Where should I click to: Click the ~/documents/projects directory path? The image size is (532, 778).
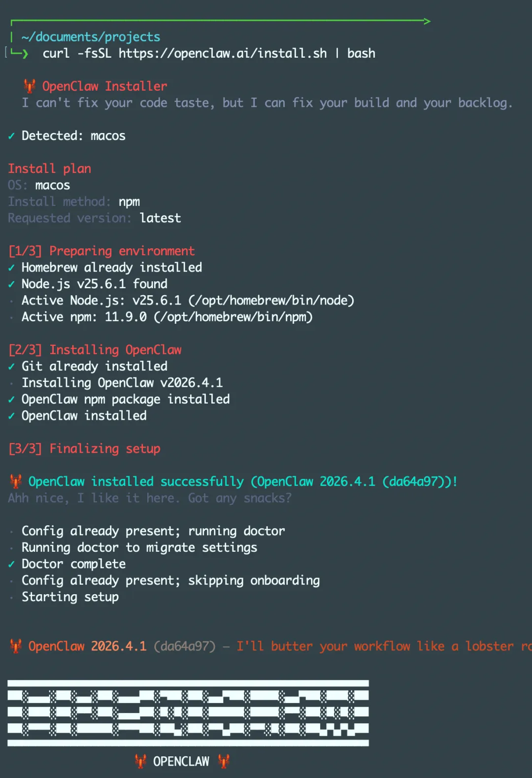91,37
